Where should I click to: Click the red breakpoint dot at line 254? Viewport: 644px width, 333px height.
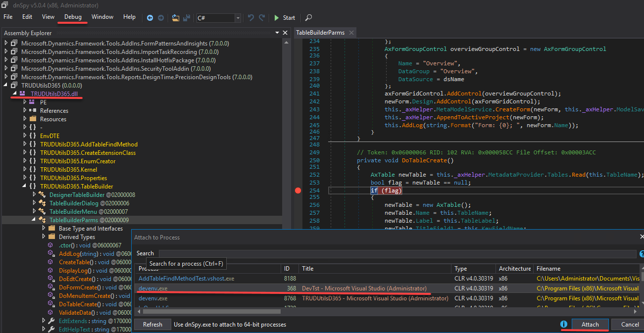(x=298, y=190)
